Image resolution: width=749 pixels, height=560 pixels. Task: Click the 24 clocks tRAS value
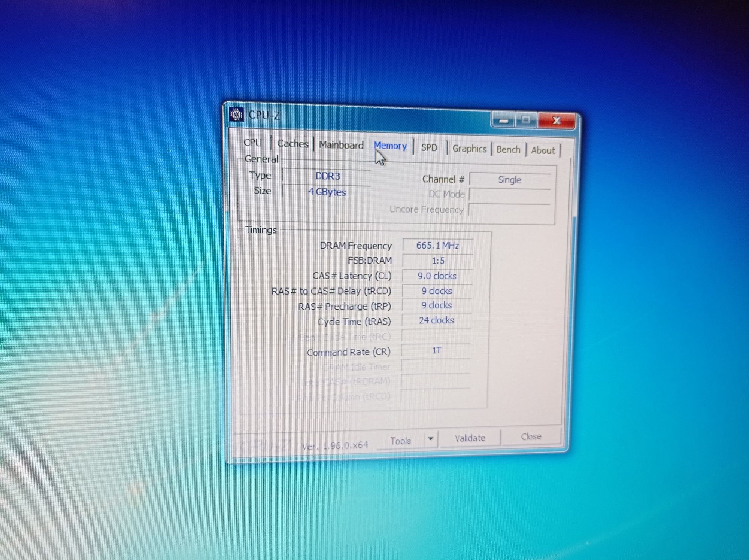click(x=436, y=320)
